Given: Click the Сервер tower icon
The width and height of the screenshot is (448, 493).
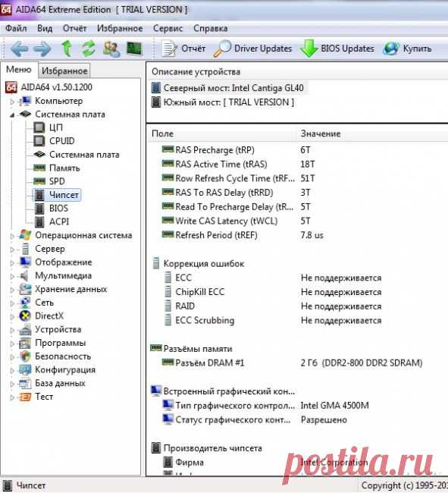Looking at the screenshot, I should click(25, 249).
